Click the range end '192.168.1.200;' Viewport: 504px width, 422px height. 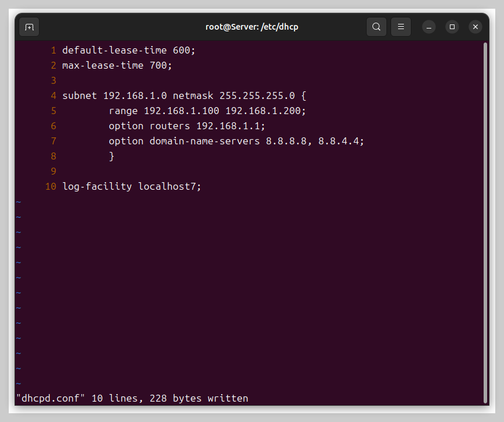tap(265, 111)
